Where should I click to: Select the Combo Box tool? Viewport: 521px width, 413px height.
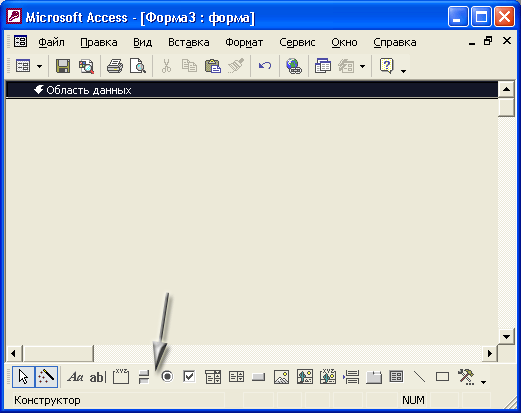[213, 377]
